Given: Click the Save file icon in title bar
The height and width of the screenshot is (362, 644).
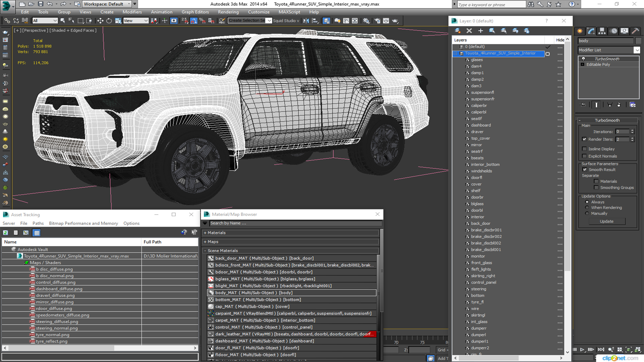Looking at the screenshot, I should (x=40, y=4).
